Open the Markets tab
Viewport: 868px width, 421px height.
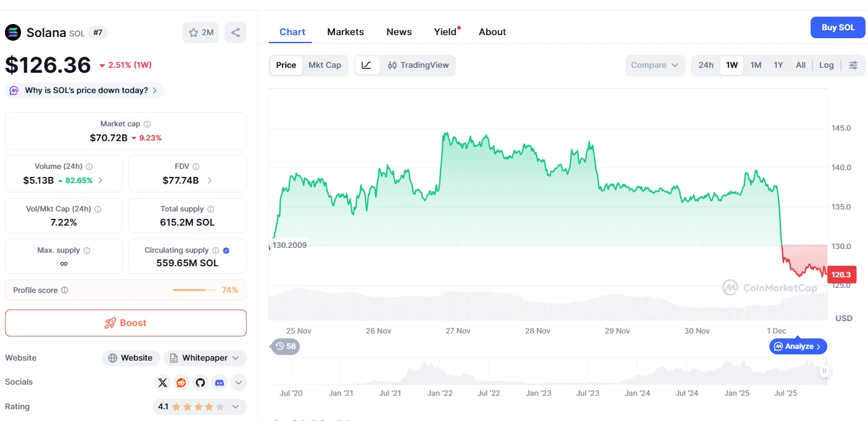click(345, 32)
